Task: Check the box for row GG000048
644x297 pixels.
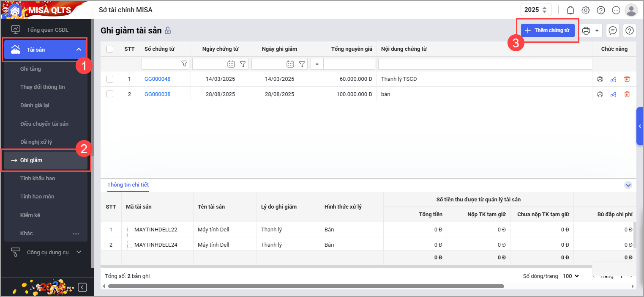Action: [x=110, y=79]
